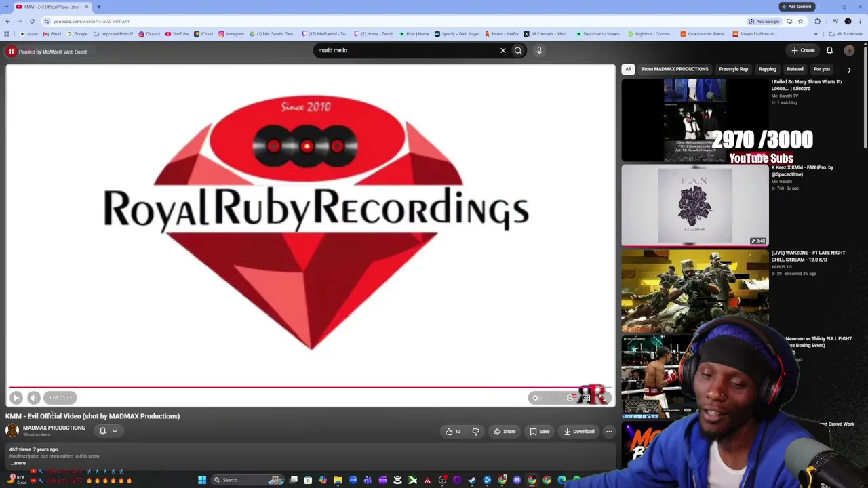Screen dimensions: 868x488
Task: Clear the YouTube search box text
Action: pos(503,50)
